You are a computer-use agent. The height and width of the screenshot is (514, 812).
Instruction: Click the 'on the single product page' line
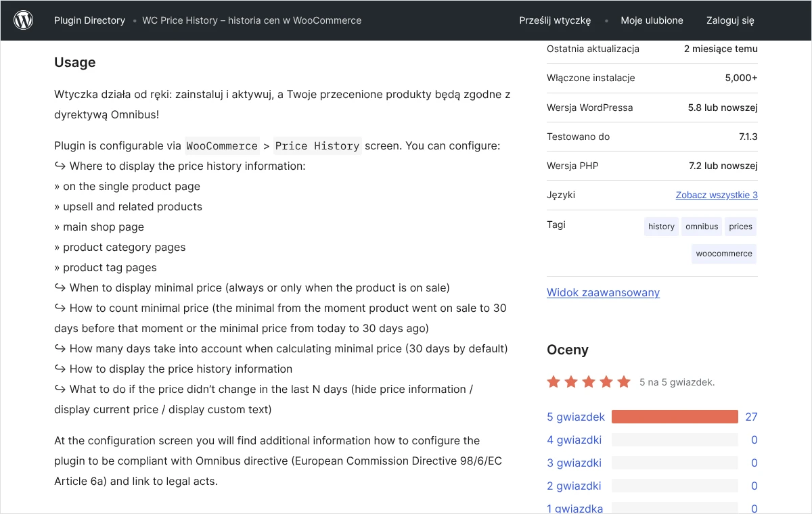[127, 187]
